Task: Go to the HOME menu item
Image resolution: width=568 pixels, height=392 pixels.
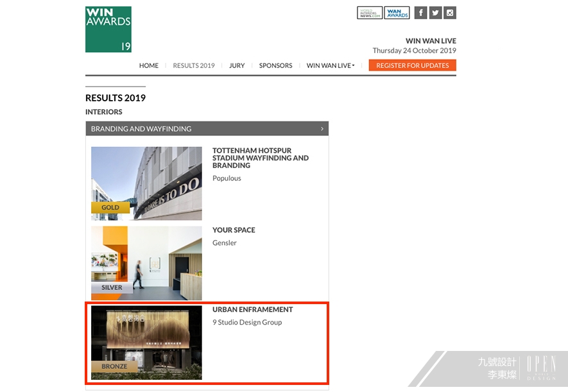Action: pyautogui.click(x=149, y=65)
